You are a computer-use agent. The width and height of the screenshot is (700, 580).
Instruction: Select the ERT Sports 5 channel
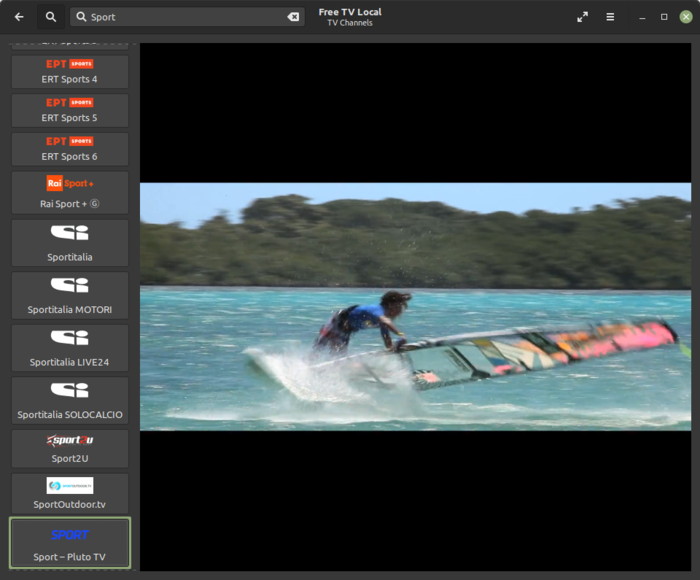click(x=70, y=110)
